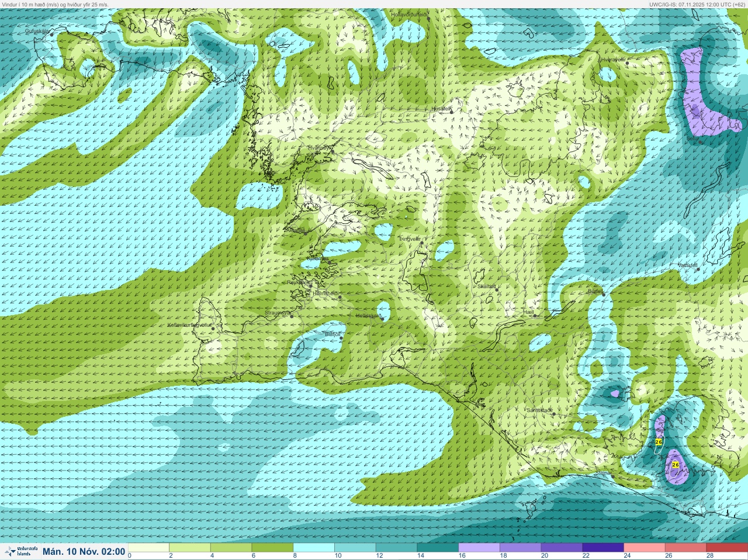Image resolution: width=748 pixels, height=560 pixels.
Task: Click the legend scale number 24
Action: [627, 556]
